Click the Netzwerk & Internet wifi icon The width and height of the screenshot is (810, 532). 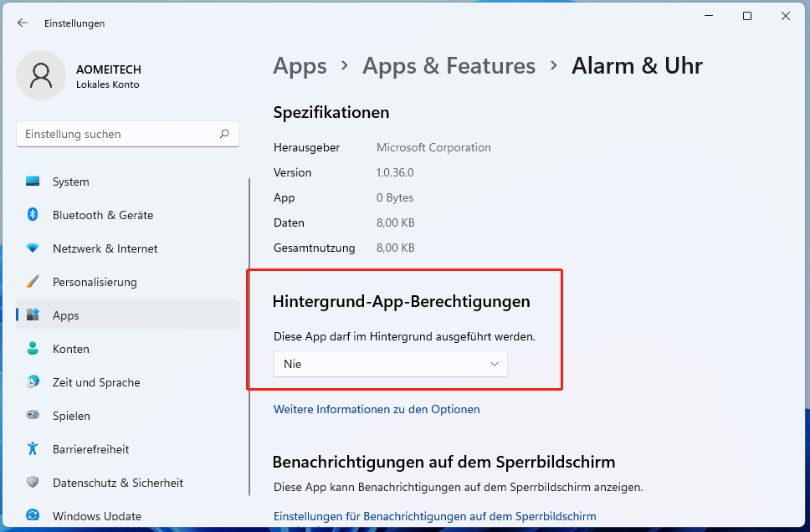coord(33,248)
